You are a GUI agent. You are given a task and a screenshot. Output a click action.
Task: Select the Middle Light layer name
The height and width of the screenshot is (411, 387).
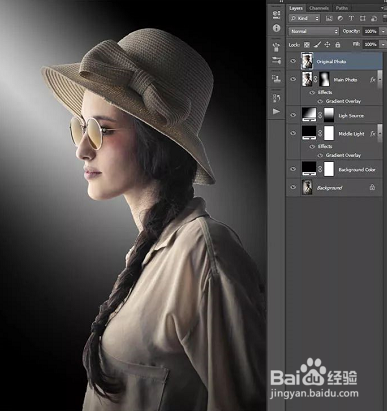pyautogui.click(x=351, y=134)
